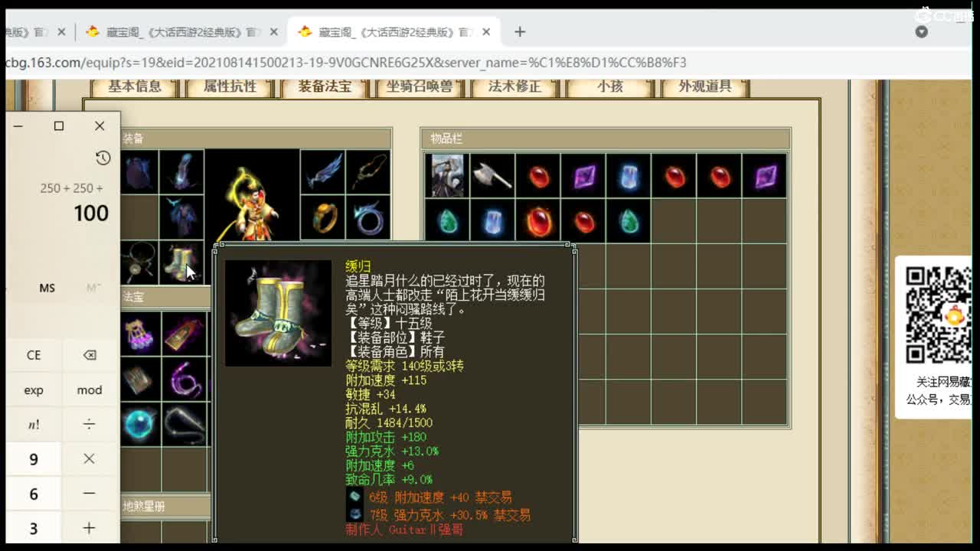The image size is (980, 551).
Task: Click the 法宝 section header
Action: (x=165, y=297)
